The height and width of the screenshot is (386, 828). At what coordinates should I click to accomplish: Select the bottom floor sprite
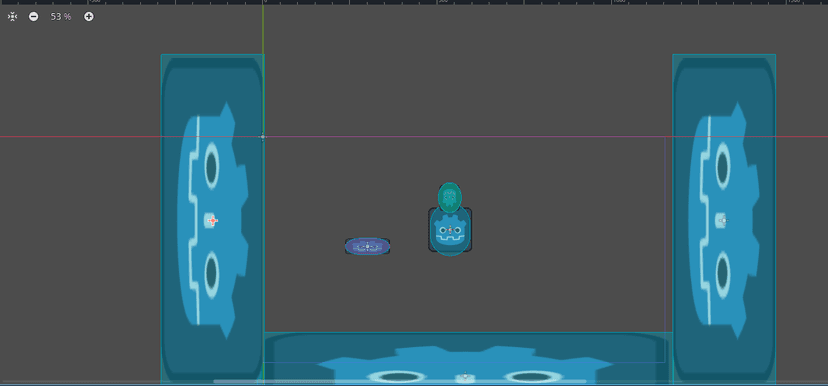468,358
